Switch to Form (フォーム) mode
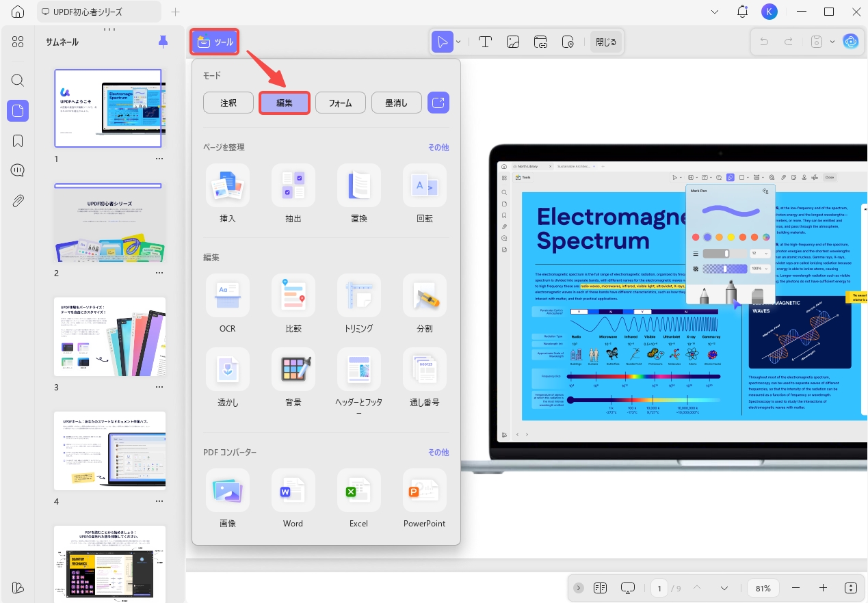The height and width of the screenshot is (603, 868). tap(341, 103)
